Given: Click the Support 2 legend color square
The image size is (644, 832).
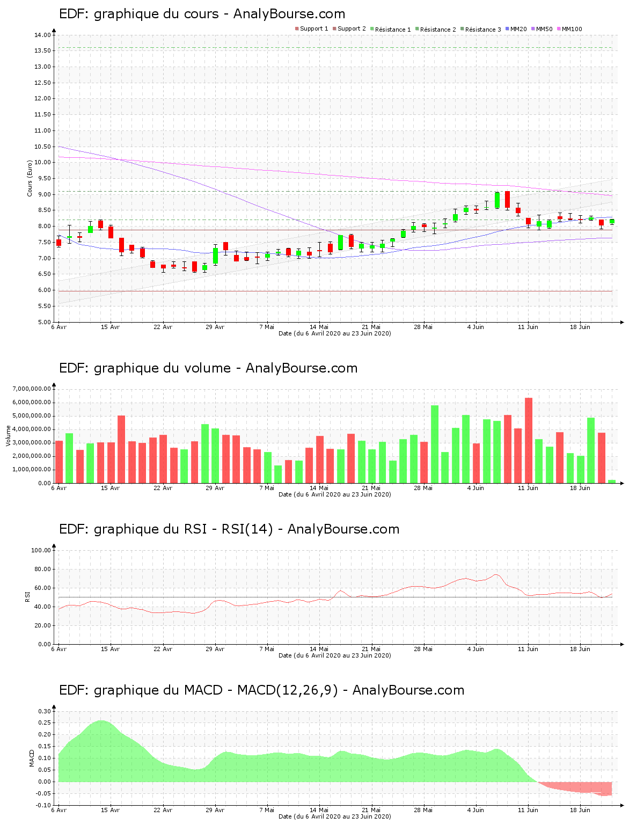Looking at the screenshot, I should (x=334, y=29).
